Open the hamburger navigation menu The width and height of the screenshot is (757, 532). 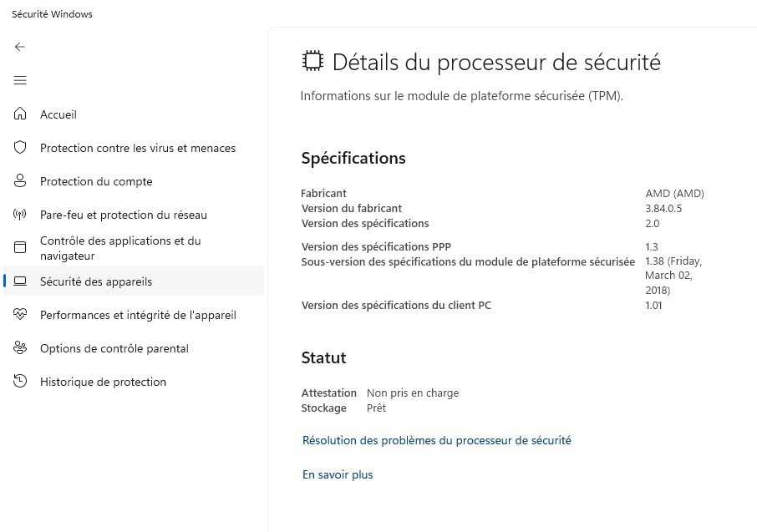point(20,80)
